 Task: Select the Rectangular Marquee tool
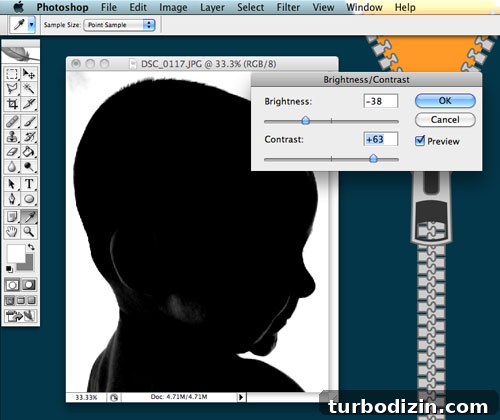pyautogui.click(x=12, y=74)
